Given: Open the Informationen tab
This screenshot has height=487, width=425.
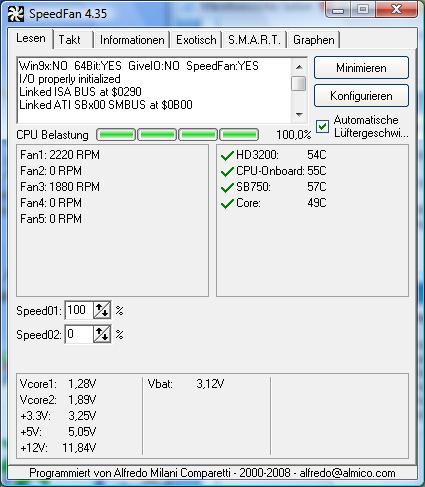Looking at the screenshot, I should [x=132, y=40].
